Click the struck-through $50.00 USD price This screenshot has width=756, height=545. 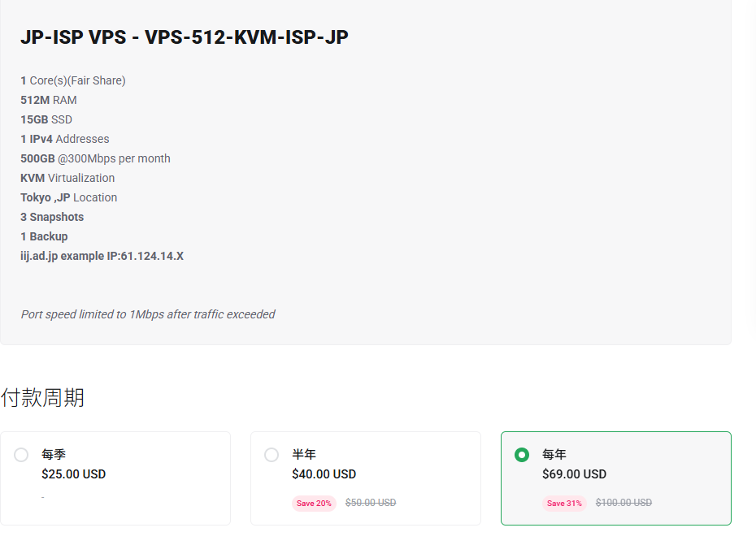click(371, 503)
